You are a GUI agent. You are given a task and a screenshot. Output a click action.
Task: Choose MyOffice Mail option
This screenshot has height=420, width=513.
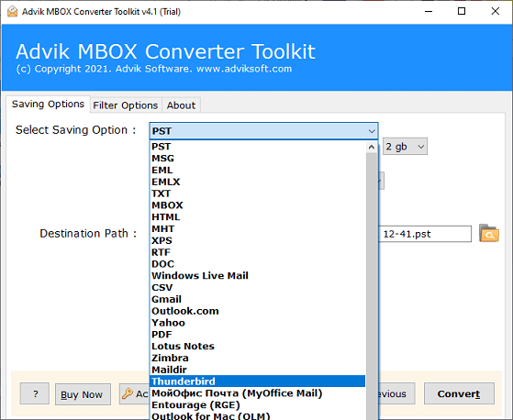point(258,393)
